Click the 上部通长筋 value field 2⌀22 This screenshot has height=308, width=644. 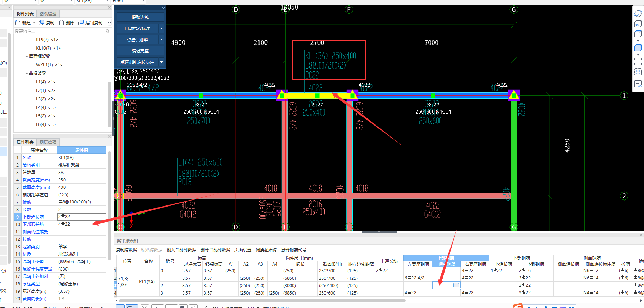[82, 216]
